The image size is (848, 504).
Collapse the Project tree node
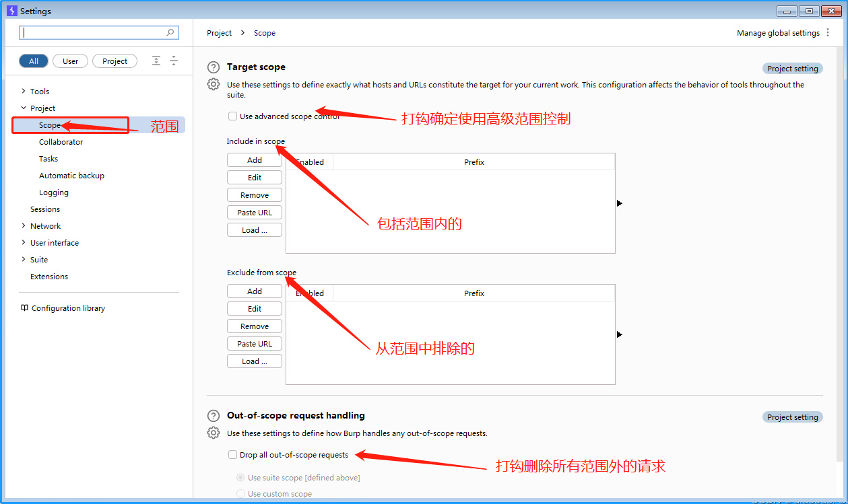pos(24,108)
